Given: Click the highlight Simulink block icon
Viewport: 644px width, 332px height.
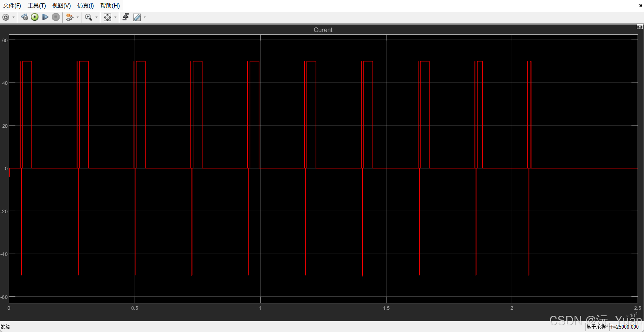Looking at the screenshot, I should pyautogui.click(x=69, y=17).
